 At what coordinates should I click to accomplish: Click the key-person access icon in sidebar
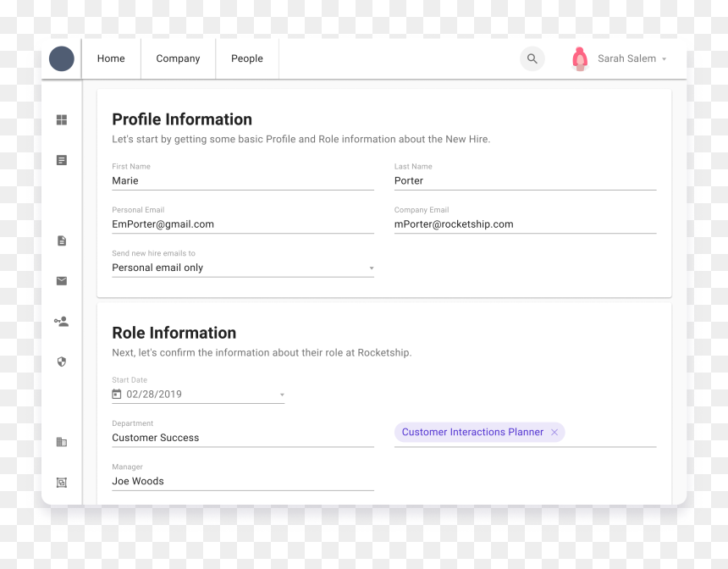(x=61, y=322)
